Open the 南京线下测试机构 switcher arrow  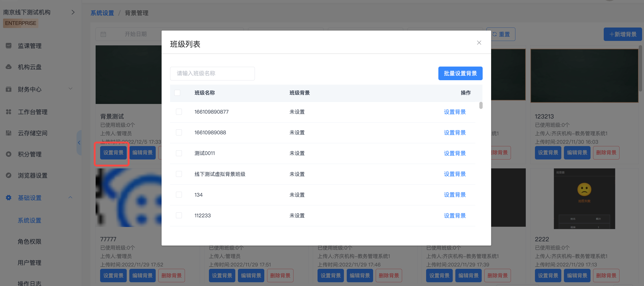(73, 12)
